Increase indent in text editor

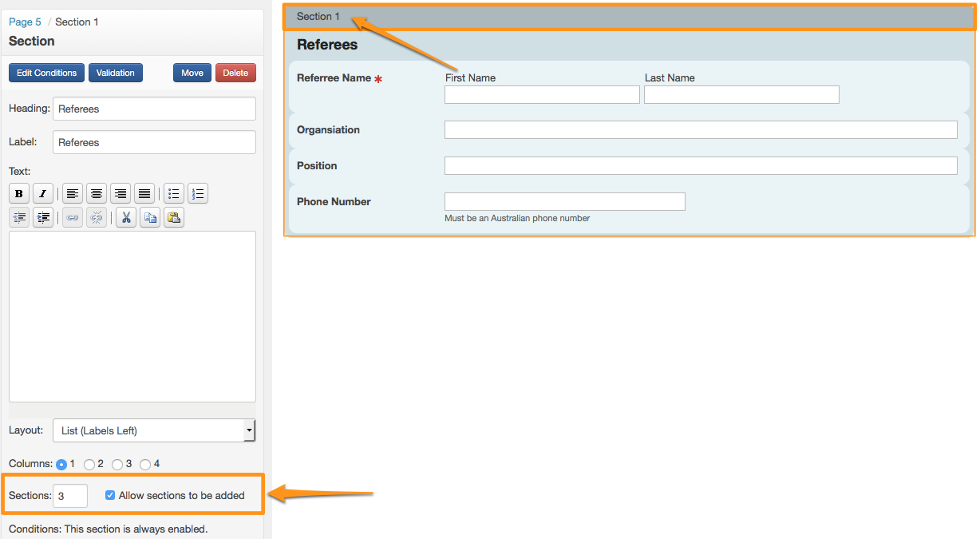click(x=43, y=217)
